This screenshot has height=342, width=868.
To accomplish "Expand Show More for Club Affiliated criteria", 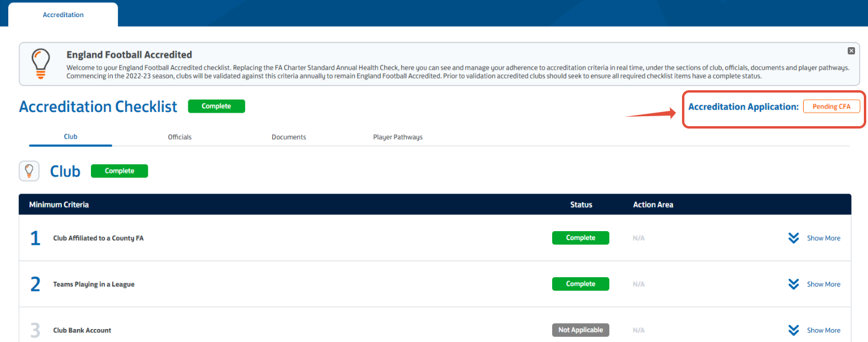I will tap(823, 238).
